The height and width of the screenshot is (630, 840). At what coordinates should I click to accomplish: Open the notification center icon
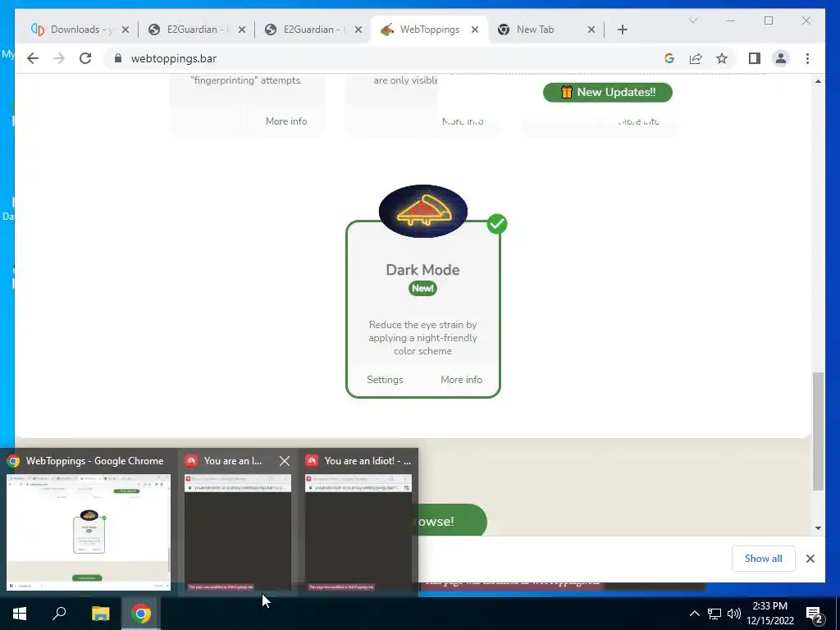click(815, 614)
